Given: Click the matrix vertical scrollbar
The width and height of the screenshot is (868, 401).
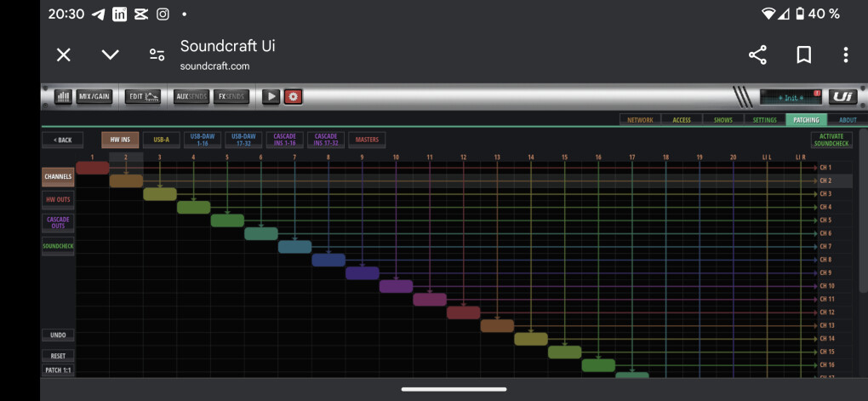Looking at the screenshot, I should 864,210.
